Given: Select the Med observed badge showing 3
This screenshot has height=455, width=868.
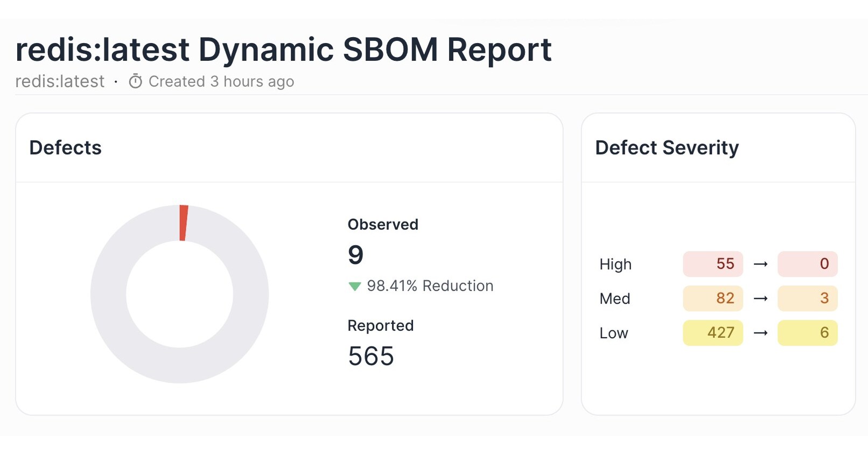Looking at the screenshot, I should [807, 298].
